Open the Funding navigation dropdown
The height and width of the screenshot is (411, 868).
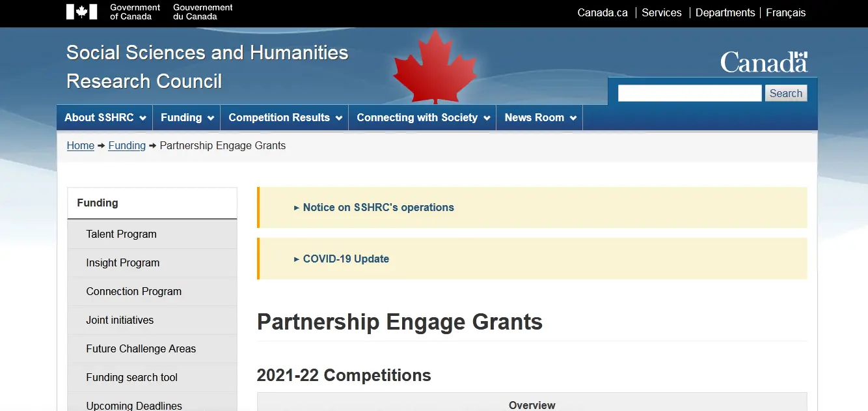tap(187, 118)
